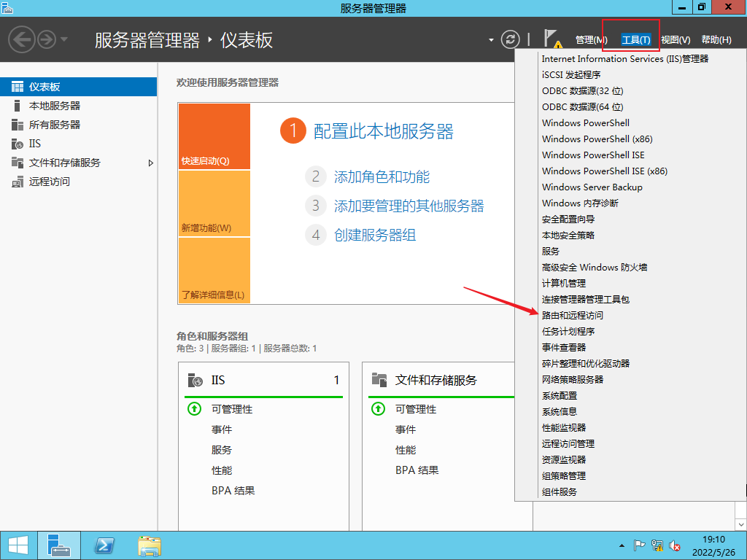
Task: Show hidden tray icons arrow
Action: 622,545
